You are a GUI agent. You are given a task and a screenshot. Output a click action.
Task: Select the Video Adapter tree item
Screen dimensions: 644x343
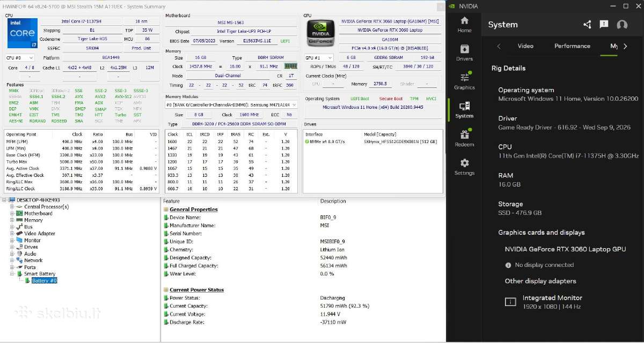40,233
